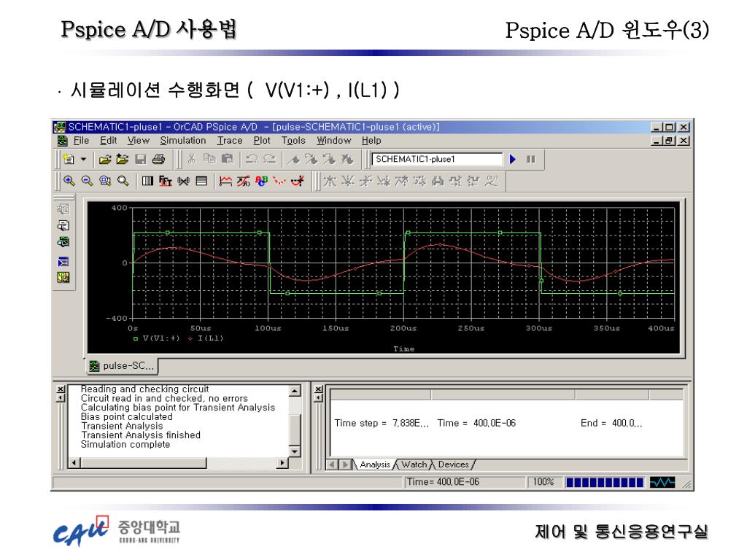The image size is (747, 560).
Task: Select the pulse-SC... document tab
Action: tap(122, 366)
